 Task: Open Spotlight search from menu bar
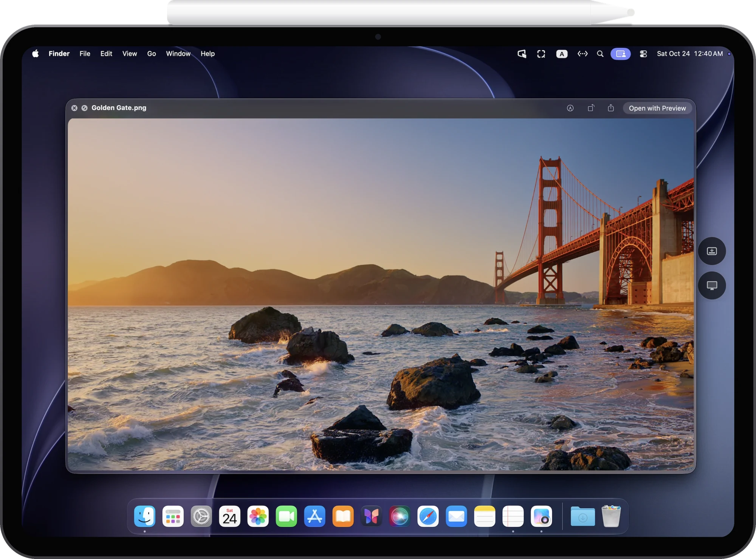coord(600,54)
